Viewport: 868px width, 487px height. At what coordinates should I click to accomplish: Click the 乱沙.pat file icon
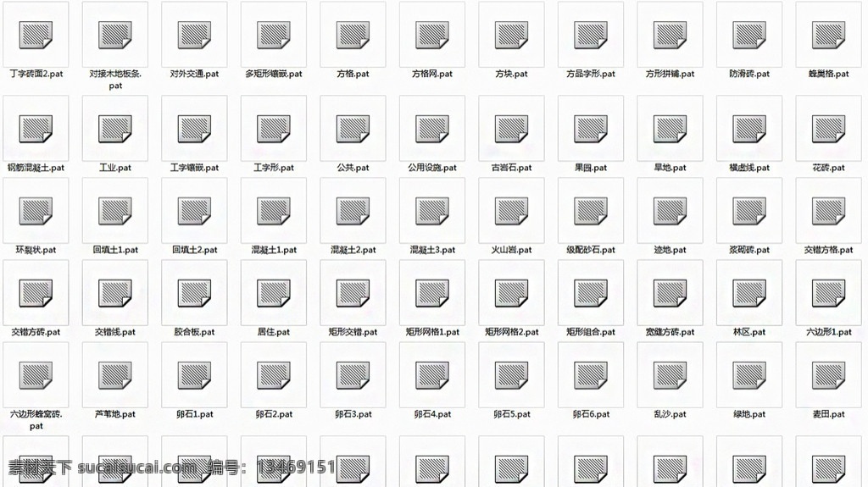(670, 374)
